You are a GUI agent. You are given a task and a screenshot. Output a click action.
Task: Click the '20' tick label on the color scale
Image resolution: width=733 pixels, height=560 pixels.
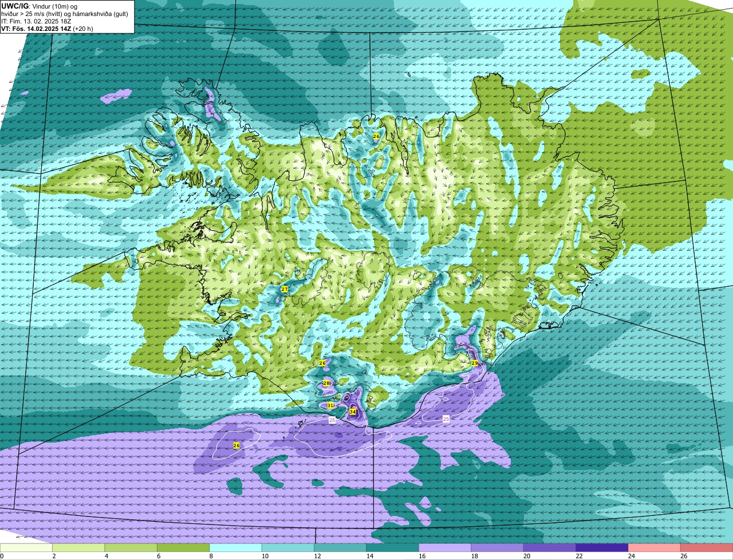point(527,556)
